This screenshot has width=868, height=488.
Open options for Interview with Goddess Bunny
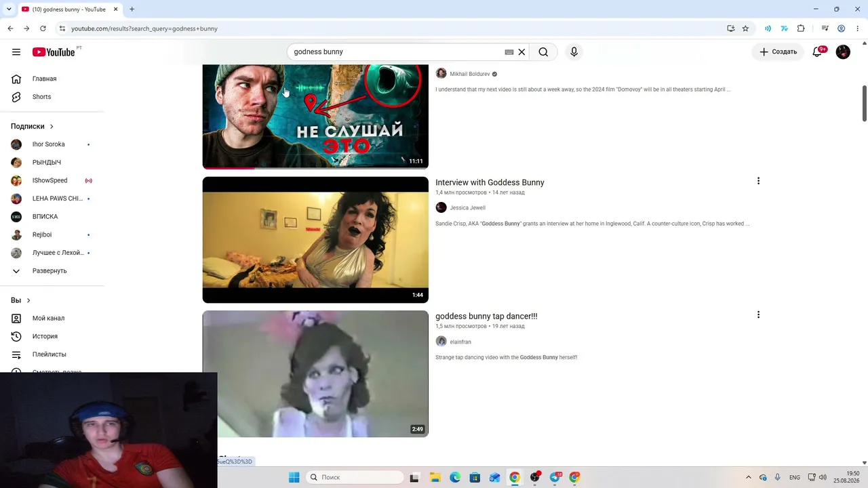[x=758, y=181]
